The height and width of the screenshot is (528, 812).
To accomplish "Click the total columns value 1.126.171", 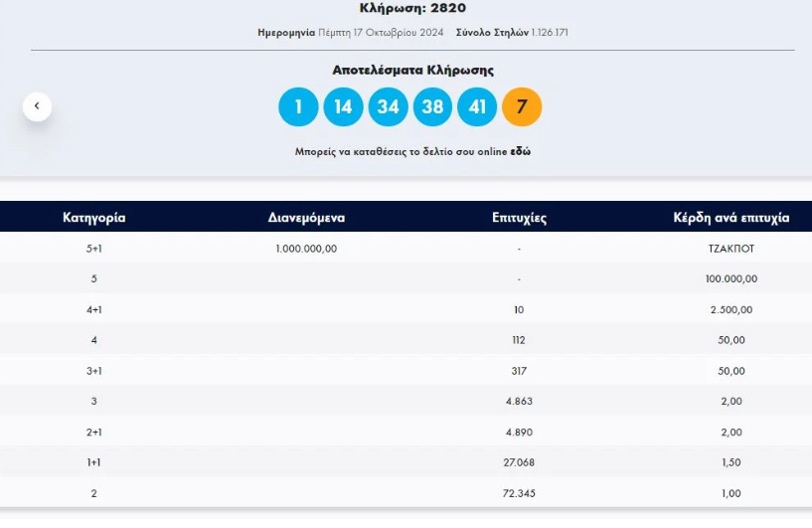I will pyautogui.click(x=550, y=32).
